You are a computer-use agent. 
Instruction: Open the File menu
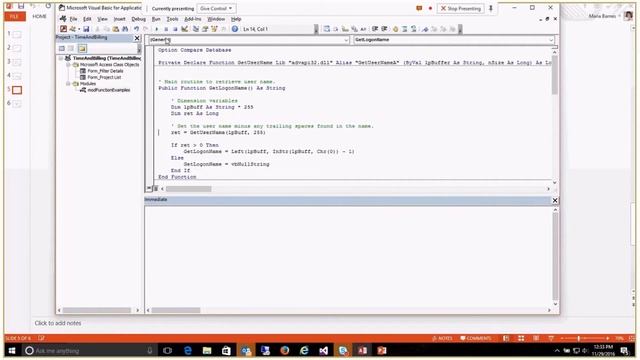click(x=73, y=19)
